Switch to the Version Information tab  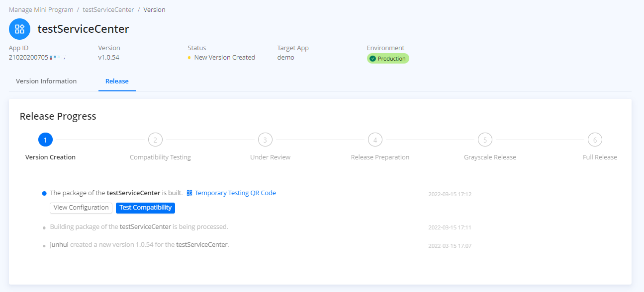pyautogui.click(x=46, y=81)
